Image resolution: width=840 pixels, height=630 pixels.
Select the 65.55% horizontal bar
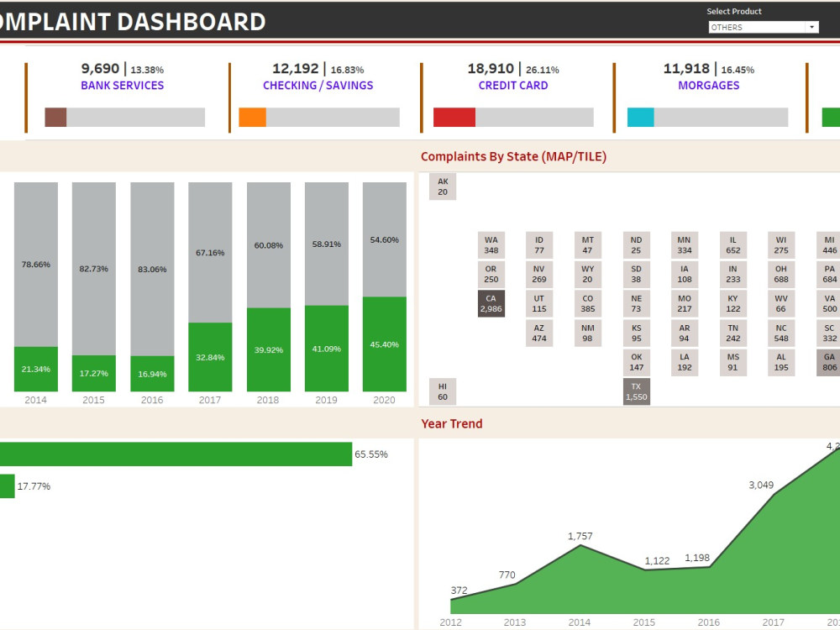point(176,454)
